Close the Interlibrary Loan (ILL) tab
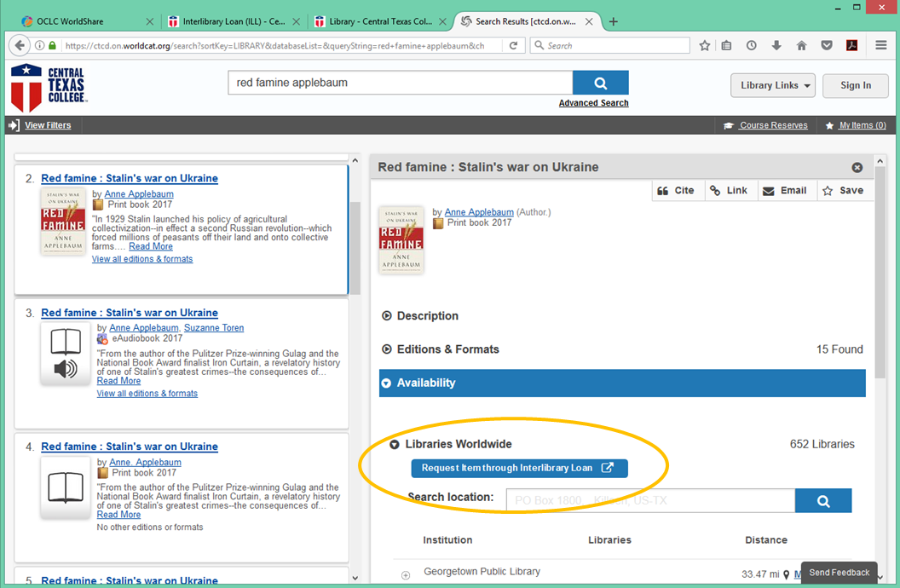 [297, 22]
